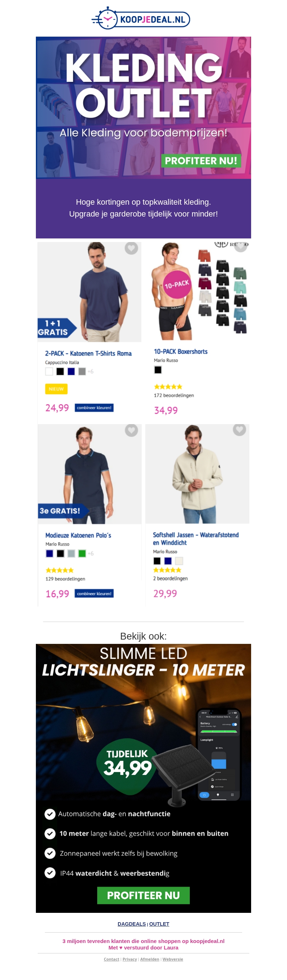Screen dimensions: 287x980
Task: Click star rating under Katoenen Polo's
Action: coord(60,570)
